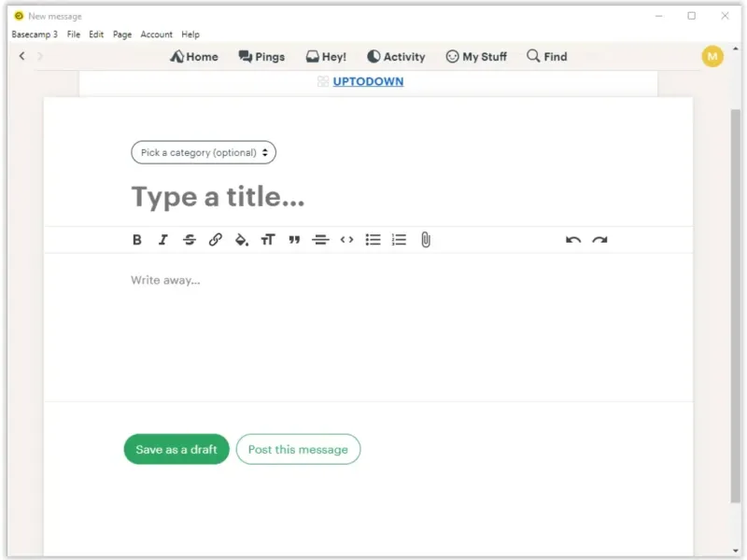The height and width of the screenshot is (560, 747).
Task: View the Activity feed
Action: click(x=396, y=57)
